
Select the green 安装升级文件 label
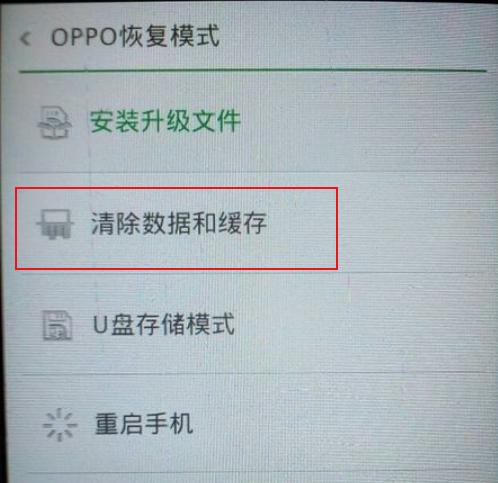pos(165,121)
